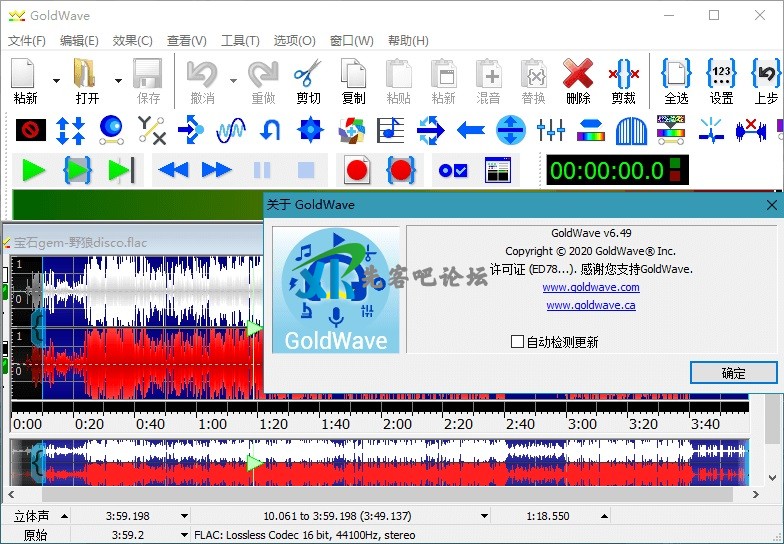Screen dimensions: 784x544
Task: Click the blue Rewind button
Action: click(173, 170)
